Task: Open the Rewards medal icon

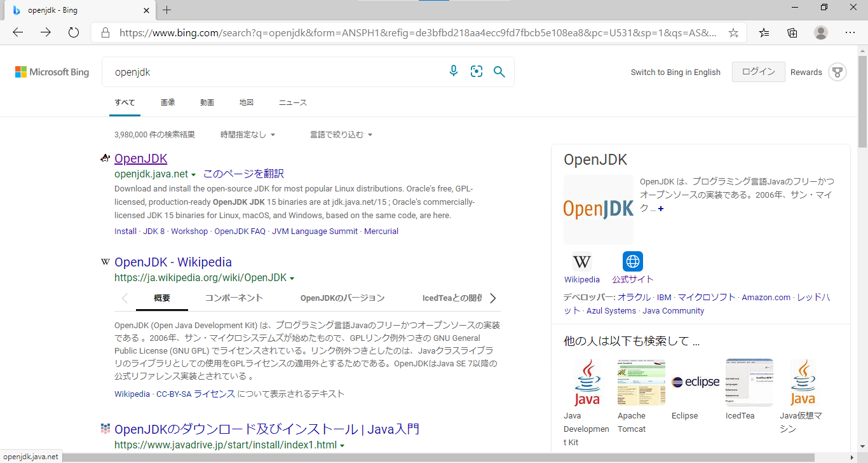Action: pyautogui.click(x=837, y=72)
